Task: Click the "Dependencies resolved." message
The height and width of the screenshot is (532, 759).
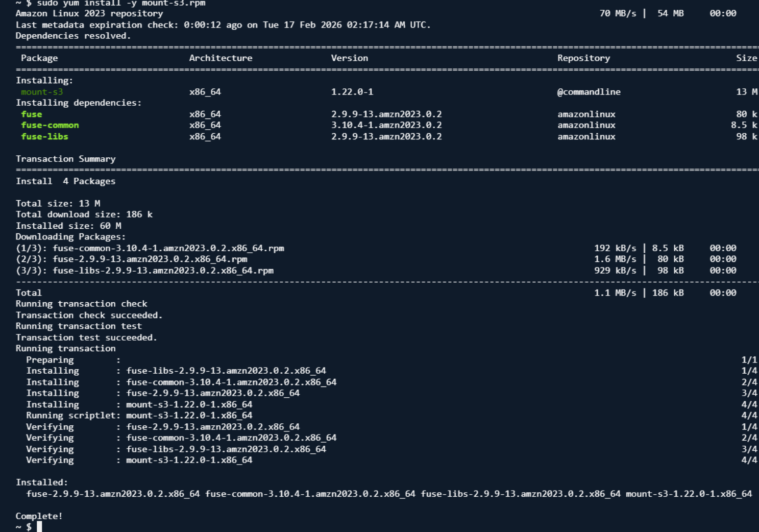Action: [74, 36]
